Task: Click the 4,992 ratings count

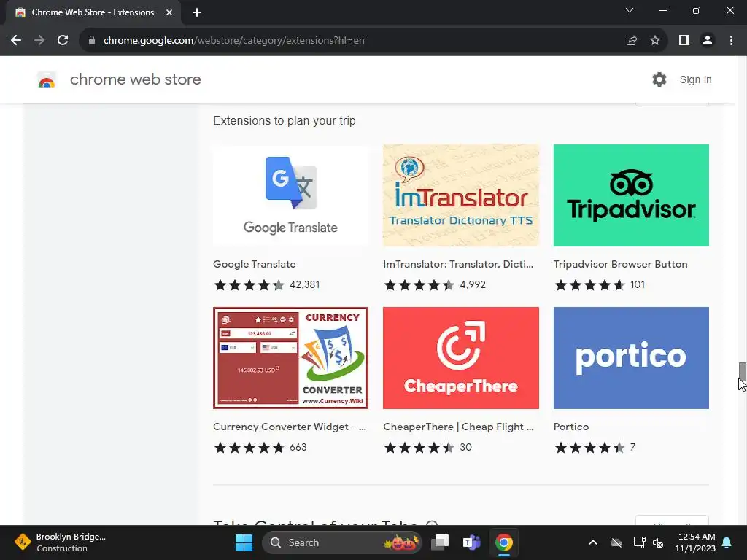Action: point(473,285)
